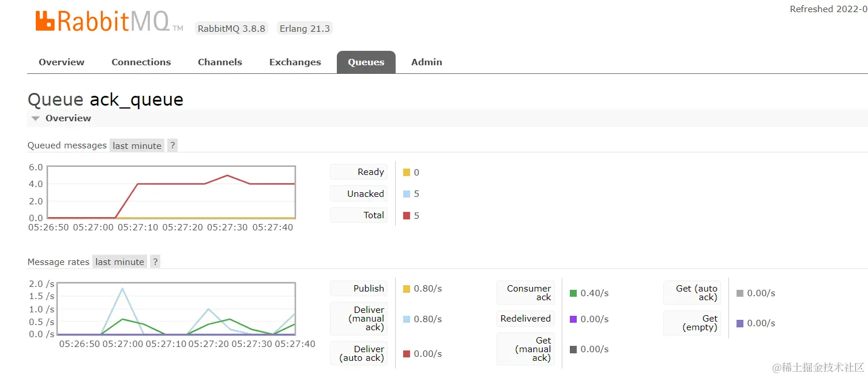Click the RabbitMQ logo
The image size is (868, 377).
[x=109, y=21]
